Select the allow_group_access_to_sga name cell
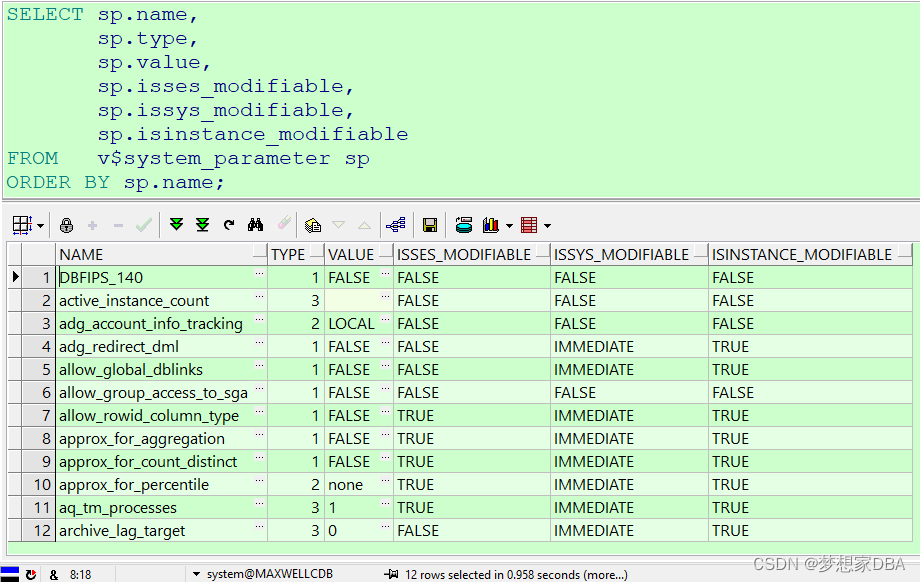 pos(161,392)
